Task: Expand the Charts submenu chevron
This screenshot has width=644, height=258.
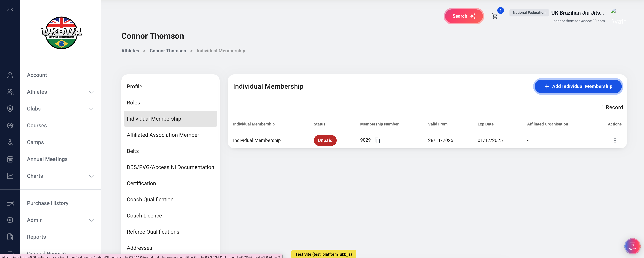Action: click(x=91, y=176)
